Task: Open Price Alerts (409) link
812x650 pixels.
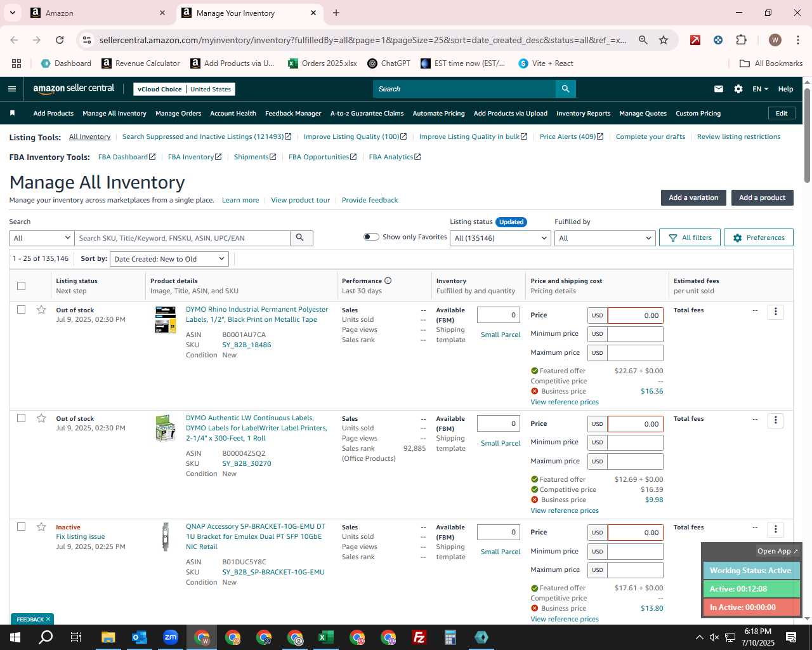Action: (571, 136)
